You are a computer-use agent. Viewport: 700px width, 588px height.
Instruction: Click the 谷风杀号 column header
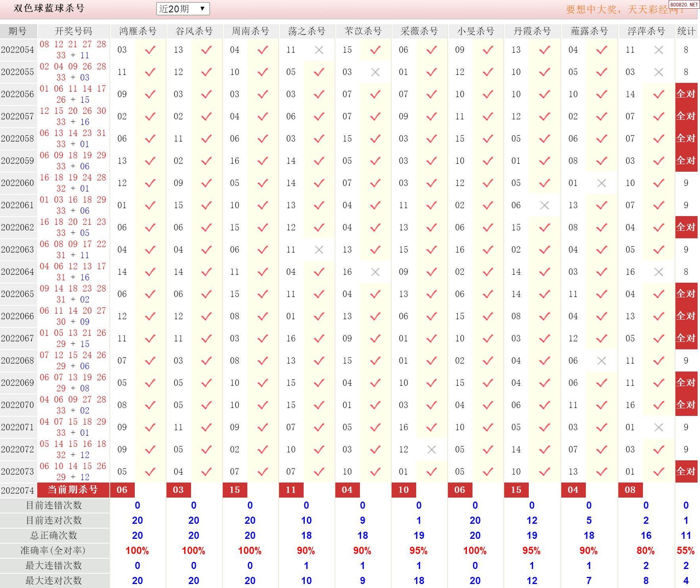[x=194, y=31]
